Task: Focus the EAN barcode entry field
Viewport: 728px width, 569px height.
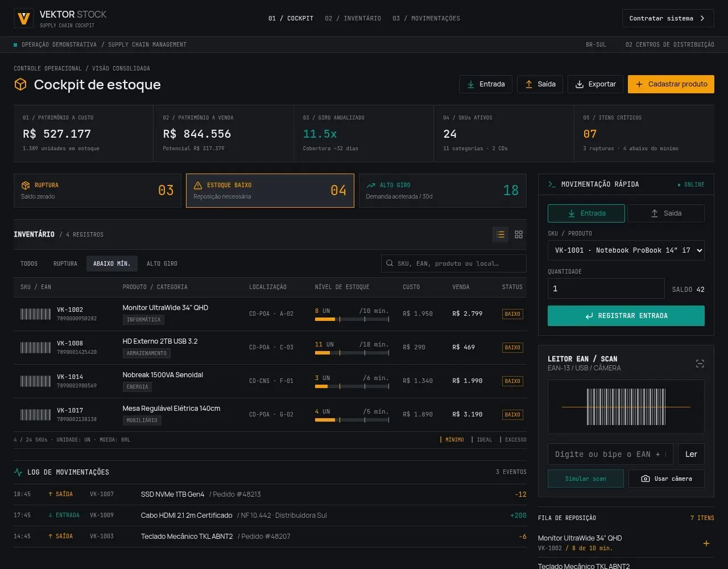Action: point(610,454)
